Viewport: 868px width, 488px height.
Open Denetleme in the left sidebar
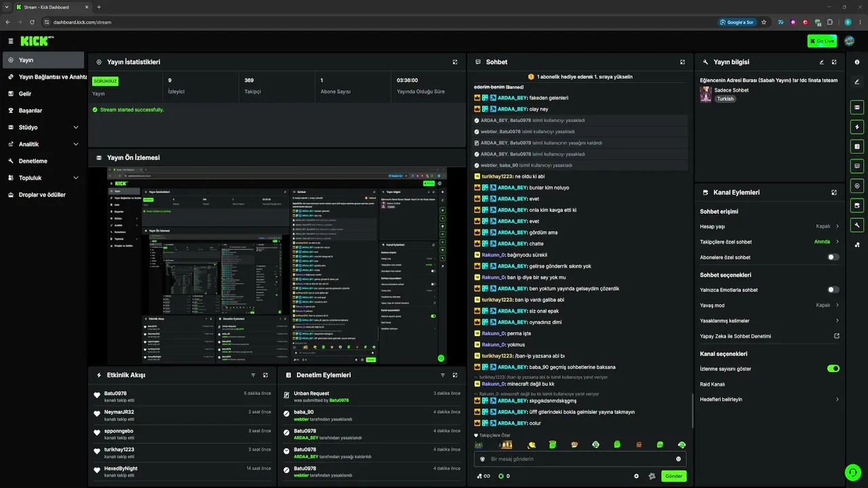(43, 161)
